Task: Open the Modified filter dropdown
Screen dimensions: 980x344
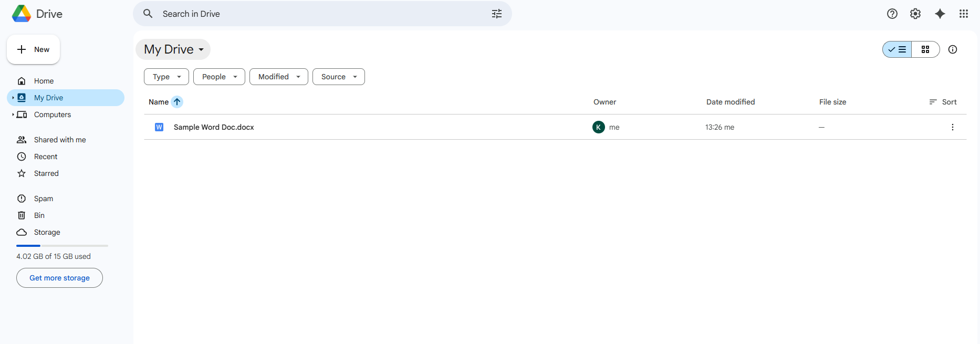Action: click(x=278, y=77)
